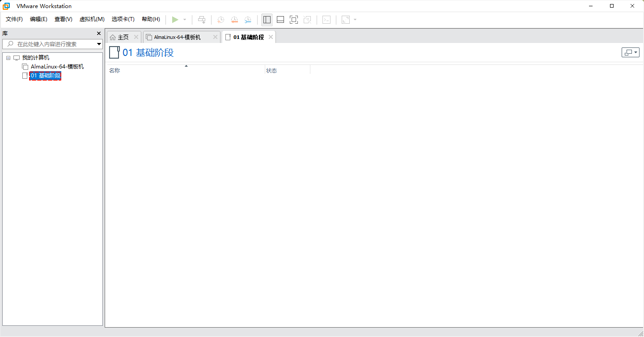The width and height of the screenshot is (644, 337).
Task: Click the green power on play button
Action: (175, 20)
